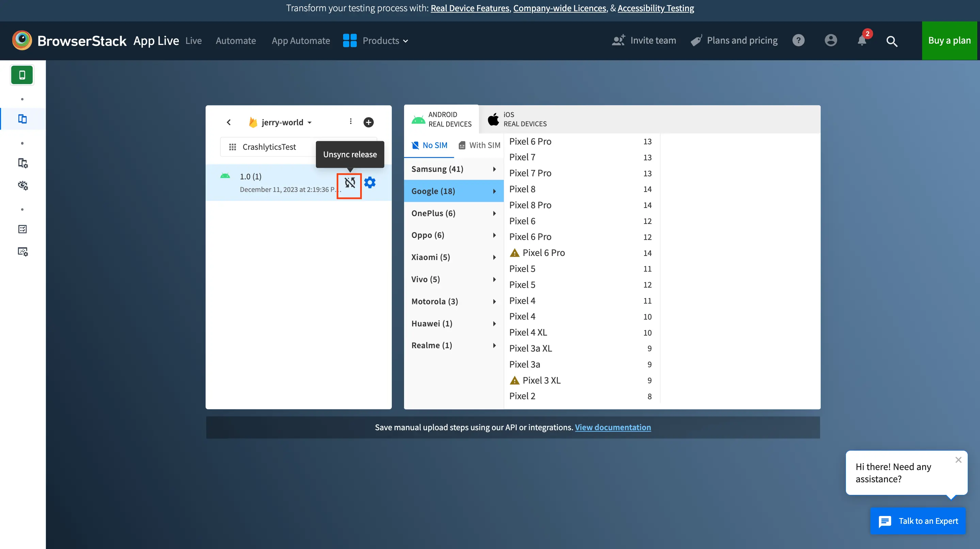This screenshot has height=549, width=980.
Task: Click the back arrow icon
Action: 229,122
